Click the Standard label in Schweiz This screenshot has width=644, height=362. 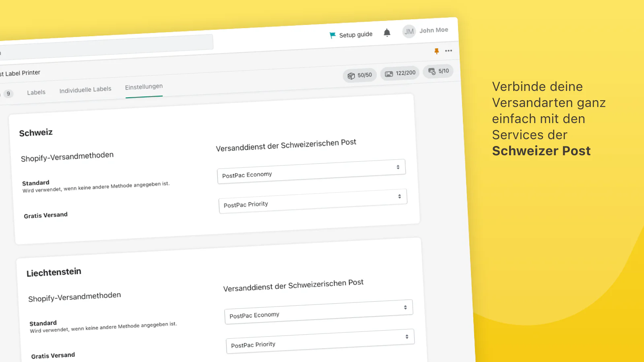(36, 183)
